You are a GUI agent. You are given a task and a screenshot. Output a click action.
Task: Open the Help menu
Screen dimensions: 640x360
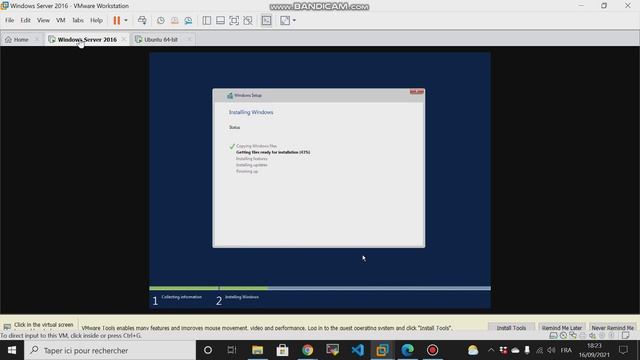pos(96,20)
